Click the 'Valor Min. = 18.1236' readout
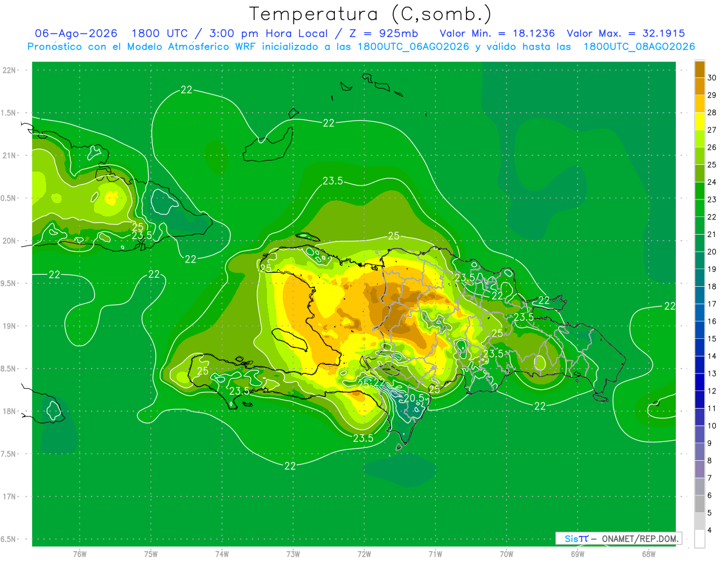The width and height of the screenshot is (728, 562). tap(497, 33)
